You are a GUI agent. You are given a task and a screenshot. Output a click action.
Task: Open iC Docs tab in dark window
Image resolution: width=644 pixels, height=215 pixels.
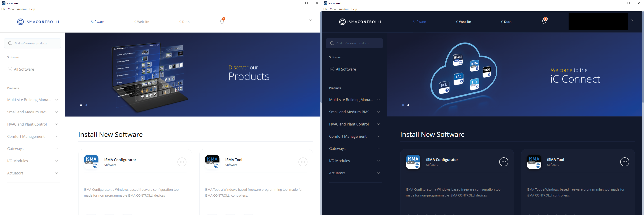[506, 22]
